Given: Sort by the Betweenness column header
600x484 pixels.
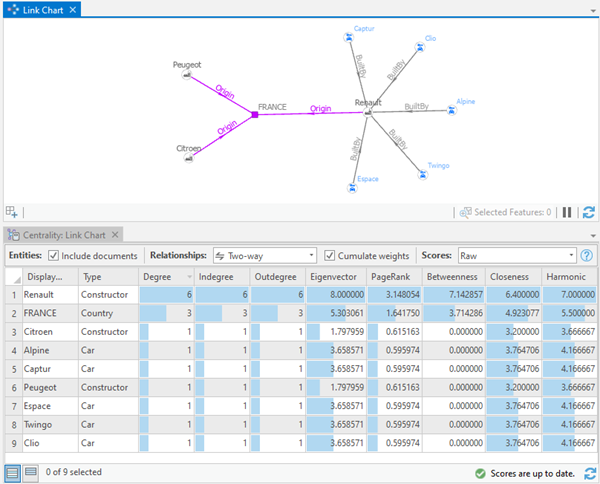Looking at the screenshot, I should pyautogui.click(x=451, y=276).
